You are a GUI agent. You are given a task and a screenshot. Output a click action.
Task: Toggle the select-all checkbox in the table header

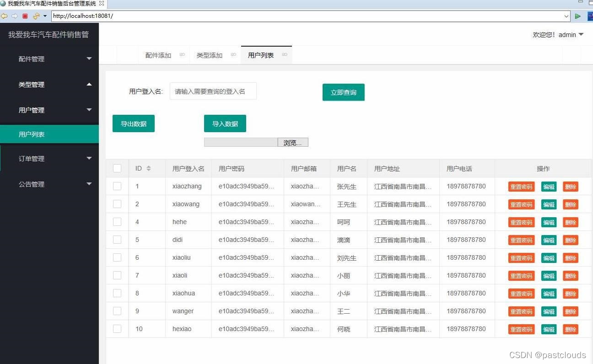tap(117, 168)
